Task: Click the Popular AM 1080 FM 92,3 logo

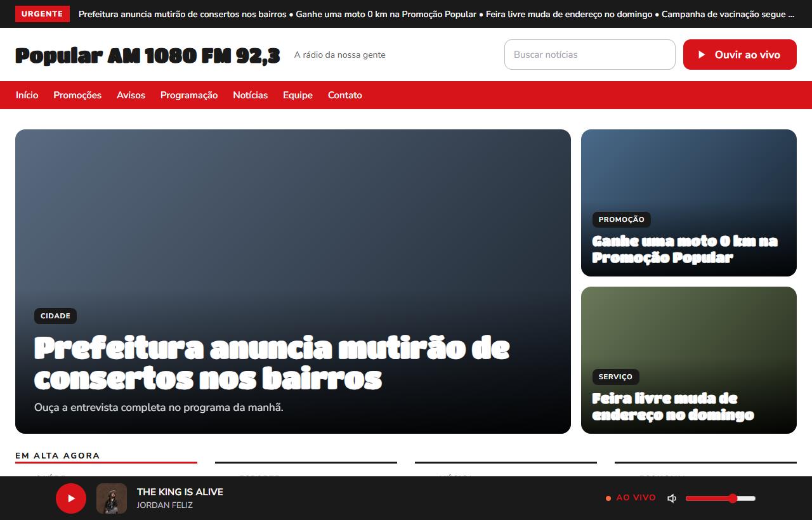Action: click(147, 55)
